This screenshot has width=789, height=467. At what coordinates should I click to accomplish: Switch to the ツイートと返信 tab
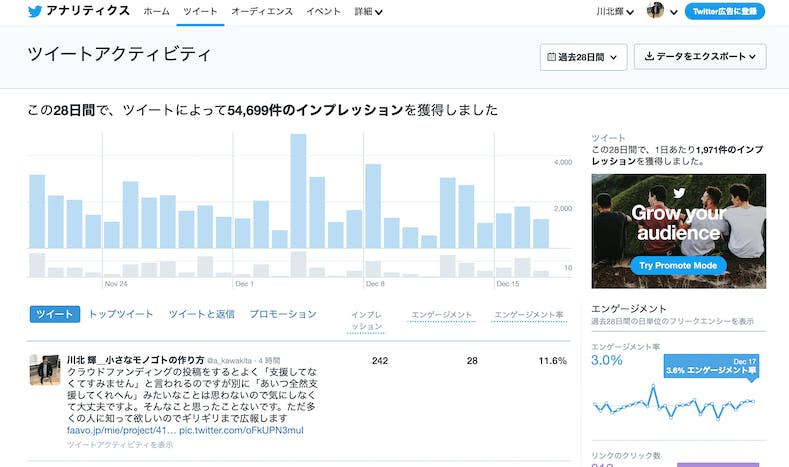pyautogui.click(x=201, y=314)
